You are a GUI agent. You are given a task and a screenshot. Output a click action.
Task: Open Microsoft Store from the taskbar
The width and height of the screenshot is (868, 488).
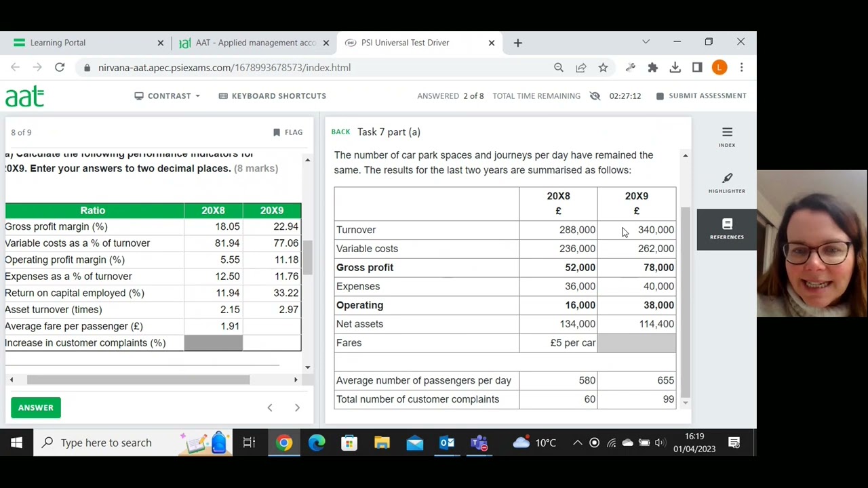(x=349, y=443)
